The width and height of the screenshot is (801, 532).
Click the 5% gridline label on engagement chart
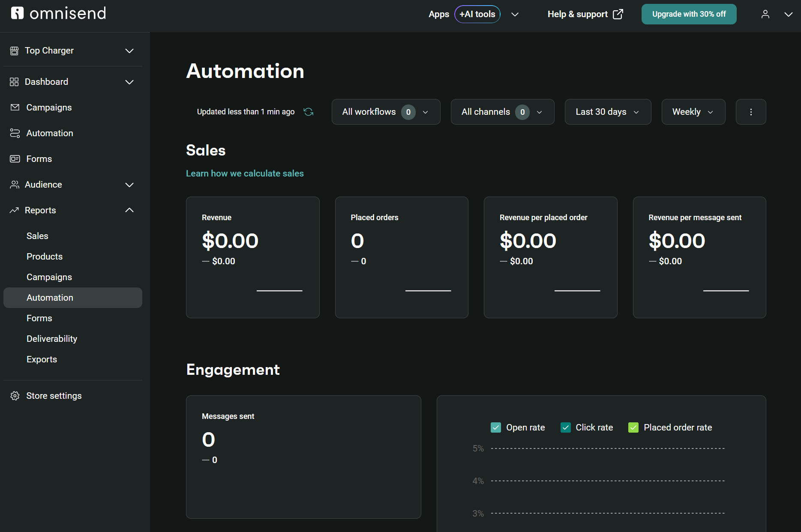(x=478, y=448)
